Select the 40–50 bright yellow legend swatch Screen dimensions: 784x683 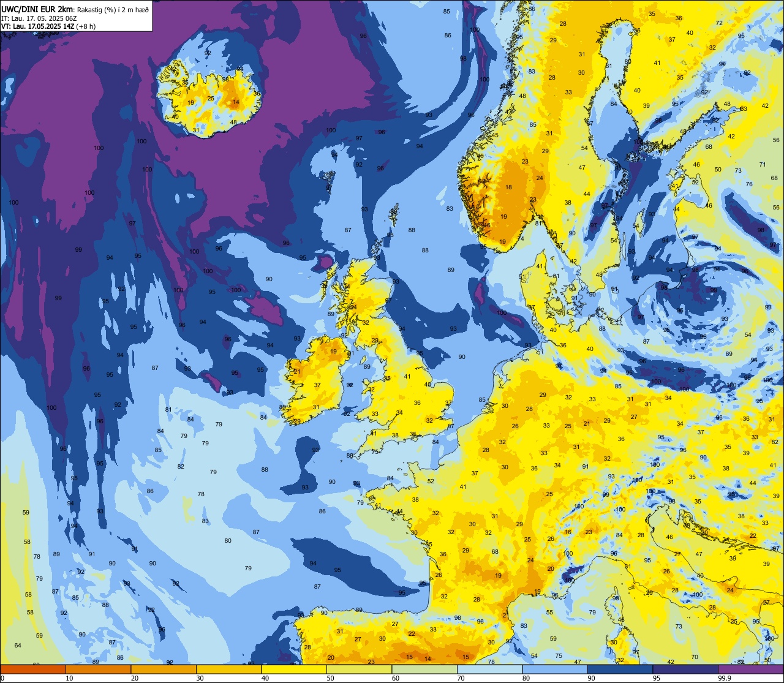294,670
